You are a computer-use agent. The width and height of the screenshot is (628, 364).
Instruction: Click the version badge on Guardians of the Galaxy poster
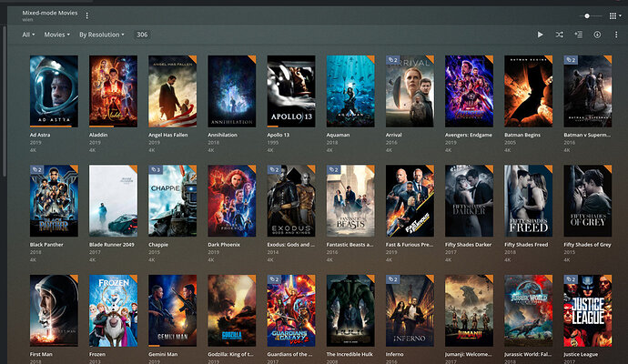pyautogui.click(x=274, y=279)
